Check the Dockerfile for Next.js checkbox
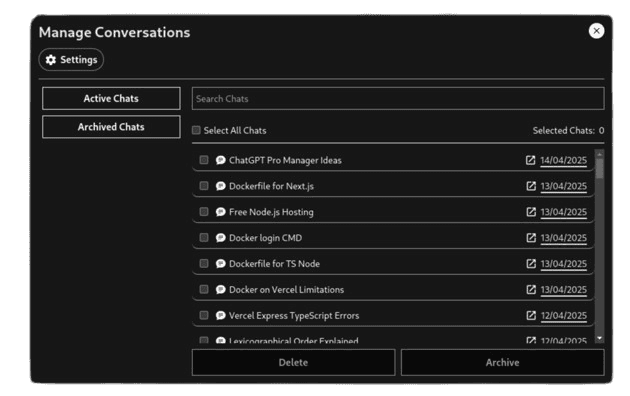 (204, 186)
